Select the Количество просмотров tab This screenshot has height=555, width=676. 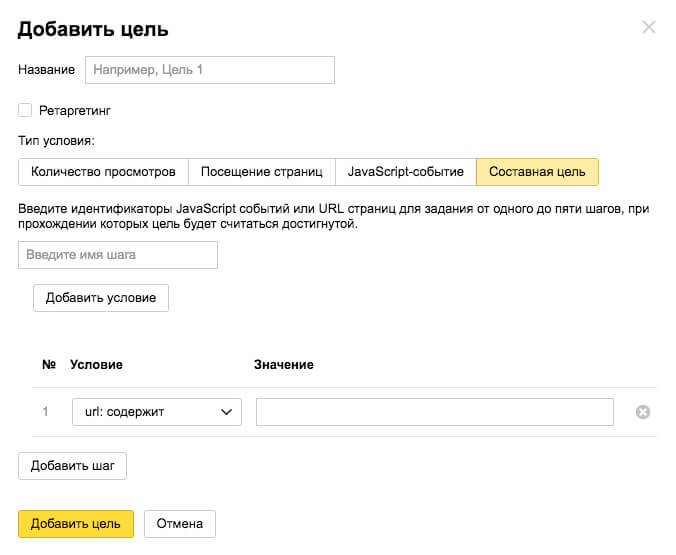click(x=103, y=172)
